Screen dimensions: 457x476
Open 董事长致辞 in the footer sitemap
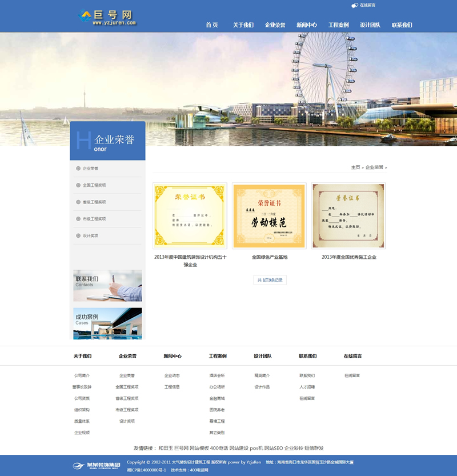[x=82, y=387]
